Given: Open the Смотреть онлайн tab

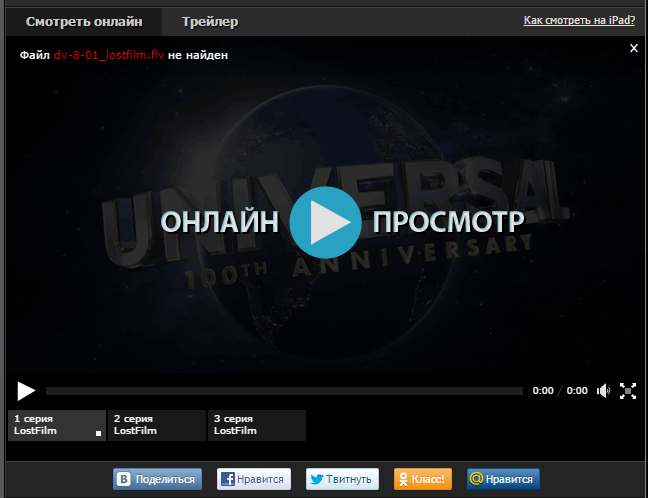Looking at the screenshot, I should coord(84,21).
